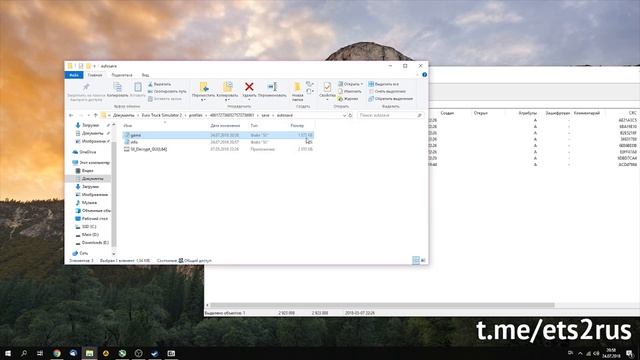
Task: Click the Move to (Переместить) icon
Action: click(x=203, y=87)
